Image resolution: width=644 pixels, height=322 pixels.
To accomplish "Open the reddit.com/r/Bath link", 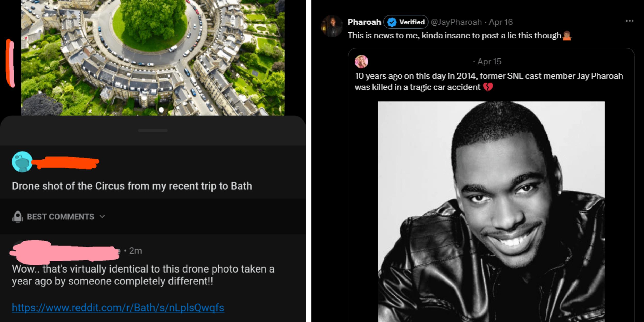I will coord(117,307).
